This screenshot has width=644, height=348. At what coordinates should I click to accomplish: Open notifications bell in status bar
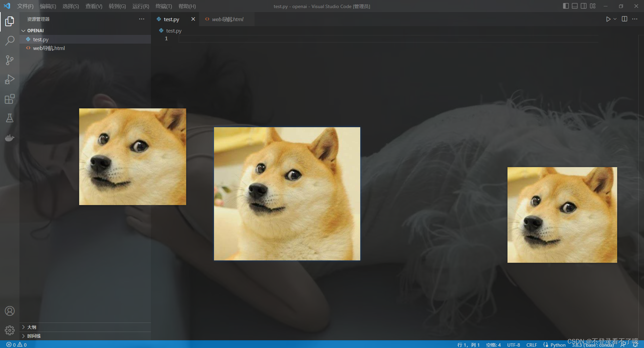tap(635, 345)
